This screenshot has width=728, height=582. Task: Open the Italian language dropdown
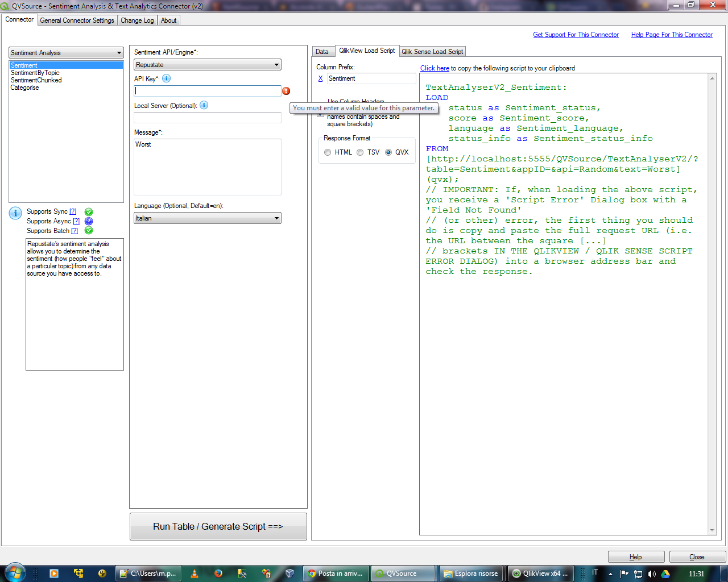point(208,218)
